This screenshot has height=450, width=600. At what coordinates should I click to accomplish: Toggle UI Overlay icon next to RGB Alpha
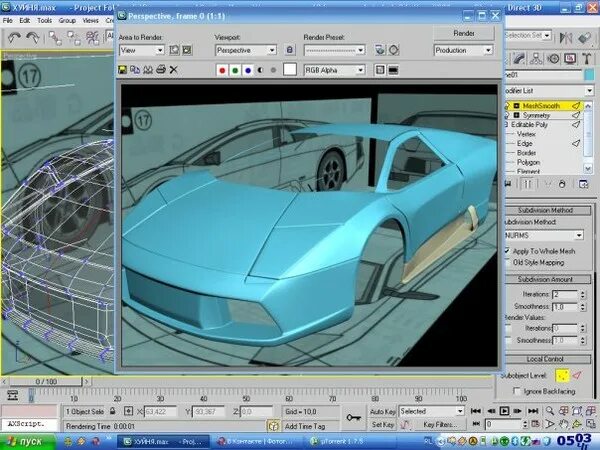[380, 70]
